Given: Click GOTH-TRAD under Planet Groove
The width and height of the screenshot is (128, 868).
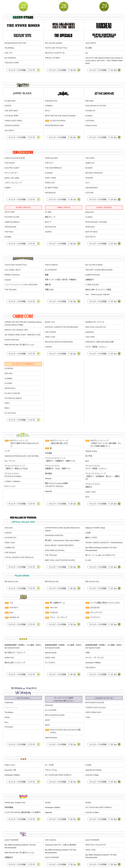Looking at the screenshot, I should point(10,212).
